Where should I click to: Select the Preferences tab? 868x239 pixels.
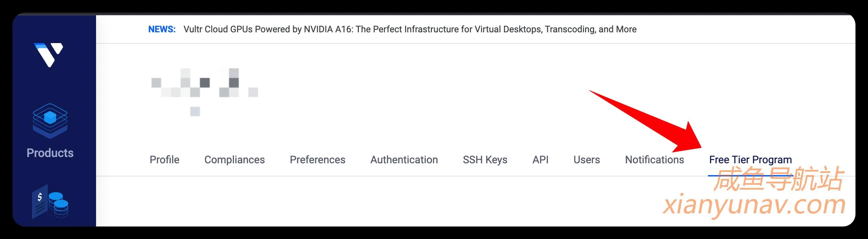(317, 160)
